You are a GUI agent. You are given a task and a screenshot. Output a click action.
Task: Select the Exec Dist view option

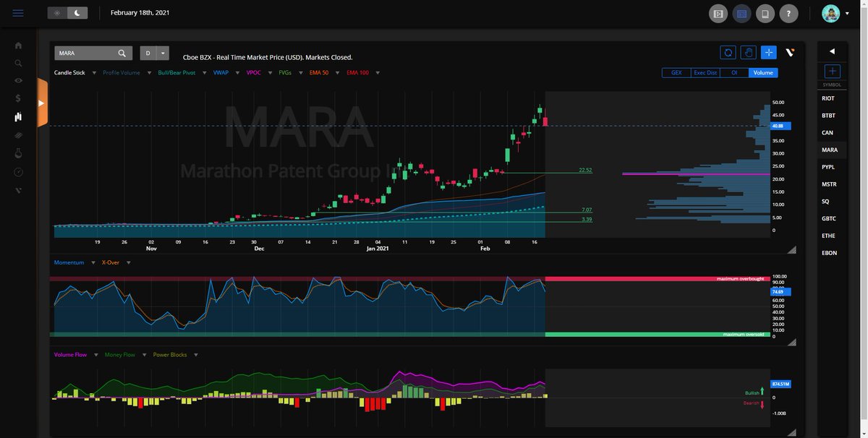coord(705,72)
